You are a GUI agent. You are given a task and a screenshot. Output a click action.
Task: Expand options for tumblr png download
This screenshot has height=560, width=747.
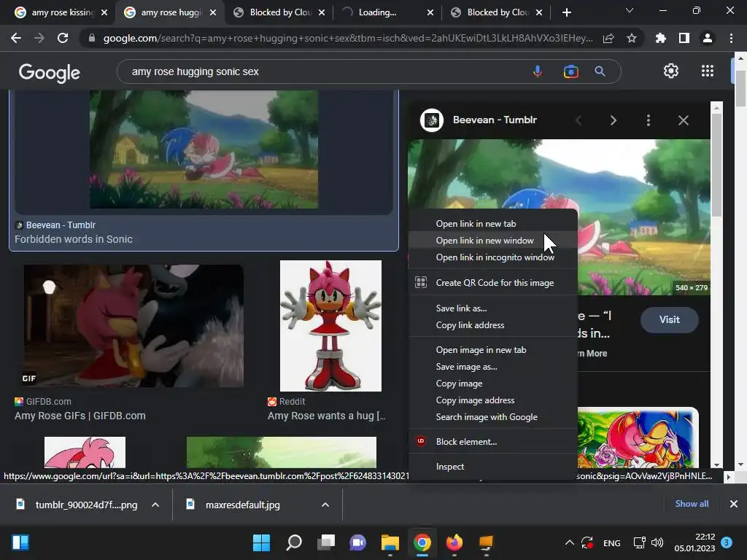(x=155, y=505)
